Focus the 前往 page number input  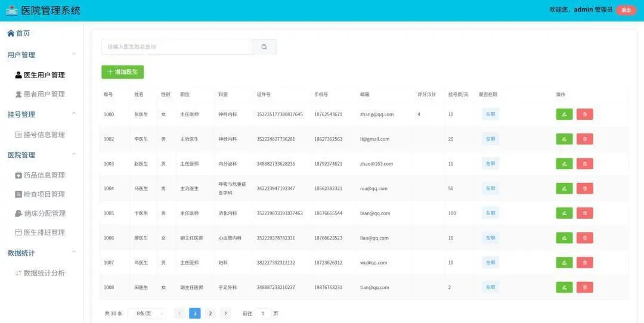[263, 313]
